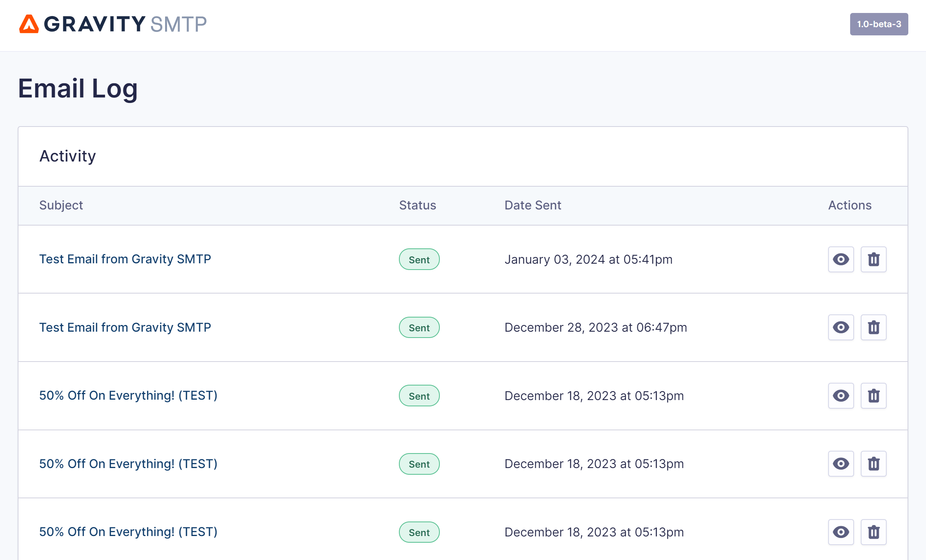View the December 28, 2023 test email
The image size is (926, 560).
(841, 327)
